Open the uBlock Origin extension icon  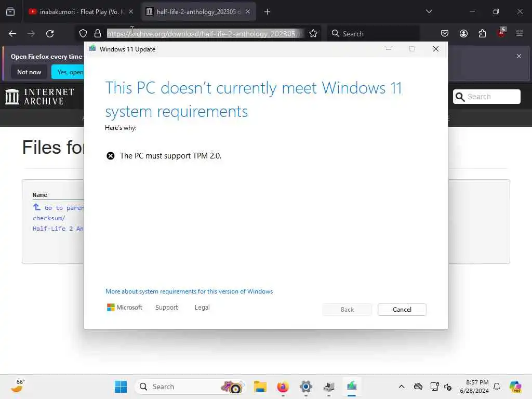coord(501,33)
